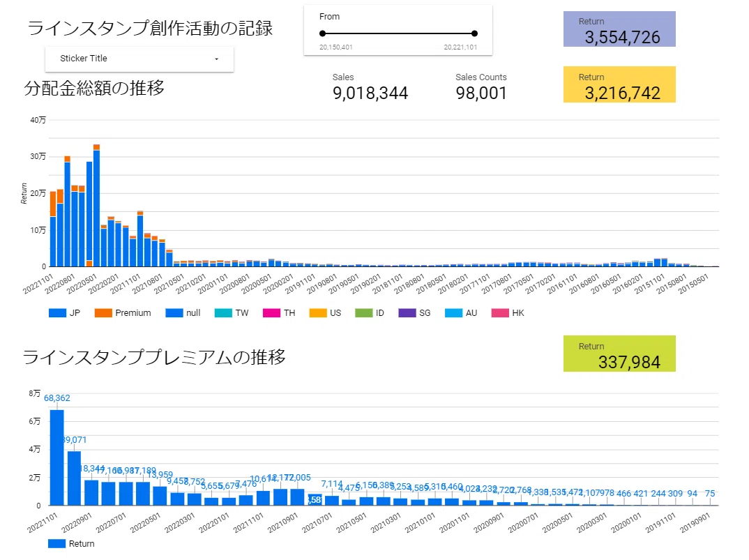Select the purple Return 3,554,726 scorecard

619,29
